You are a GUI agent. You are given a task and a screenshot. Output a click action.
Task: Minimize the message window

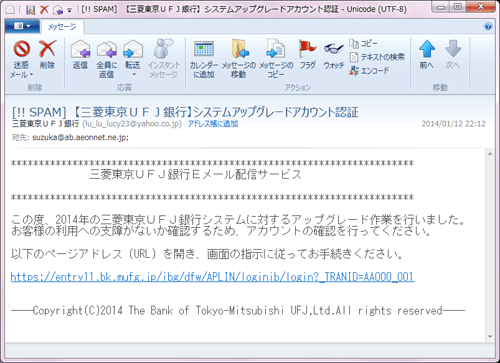point(441,7)
